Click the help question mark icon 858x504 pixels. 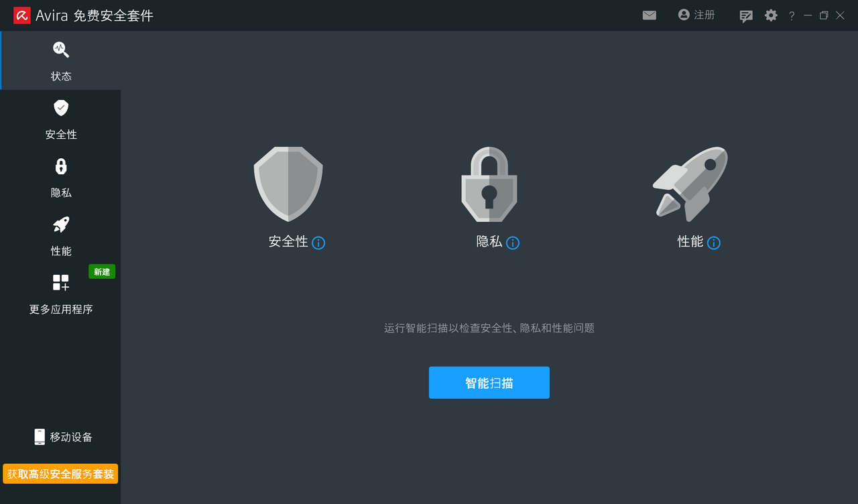[792, 16]
